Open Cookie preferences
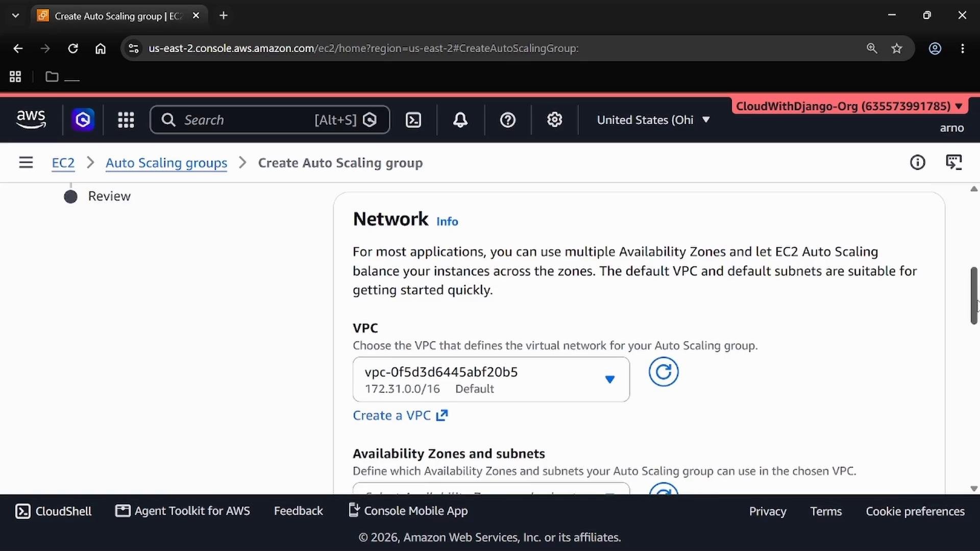This screenshot has width=980, height=551. click(915, 512)
